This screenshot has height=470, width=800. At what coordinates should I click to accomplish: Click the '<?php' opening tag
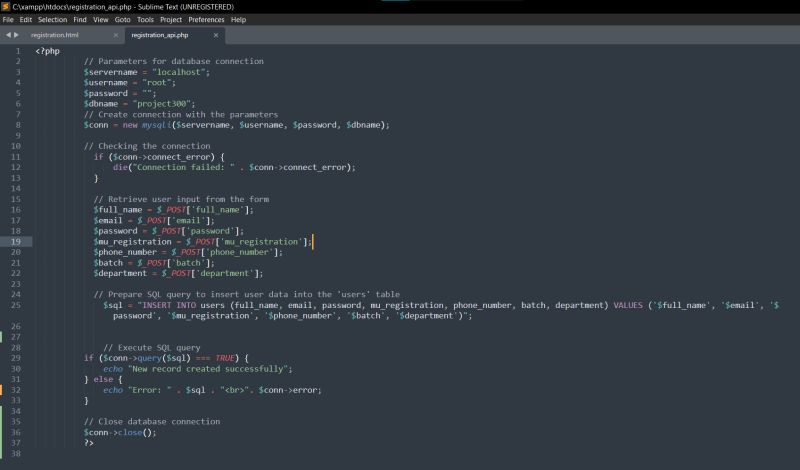tap(47, 51)
